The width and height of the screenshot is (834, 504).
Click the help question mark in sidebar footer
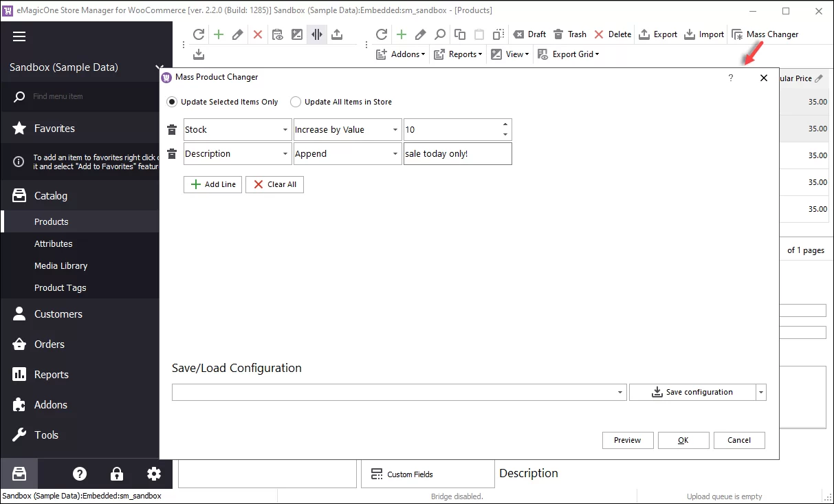click(80, 474)
